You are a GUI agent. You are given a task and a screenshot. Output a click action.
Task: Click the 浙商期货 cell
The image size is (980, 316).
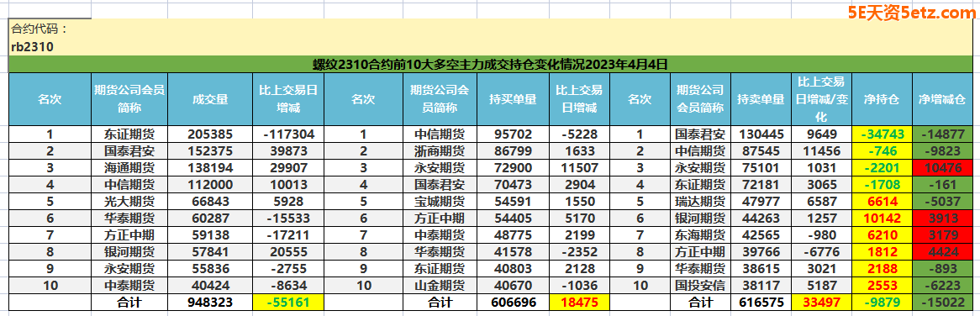coord(440,151)
